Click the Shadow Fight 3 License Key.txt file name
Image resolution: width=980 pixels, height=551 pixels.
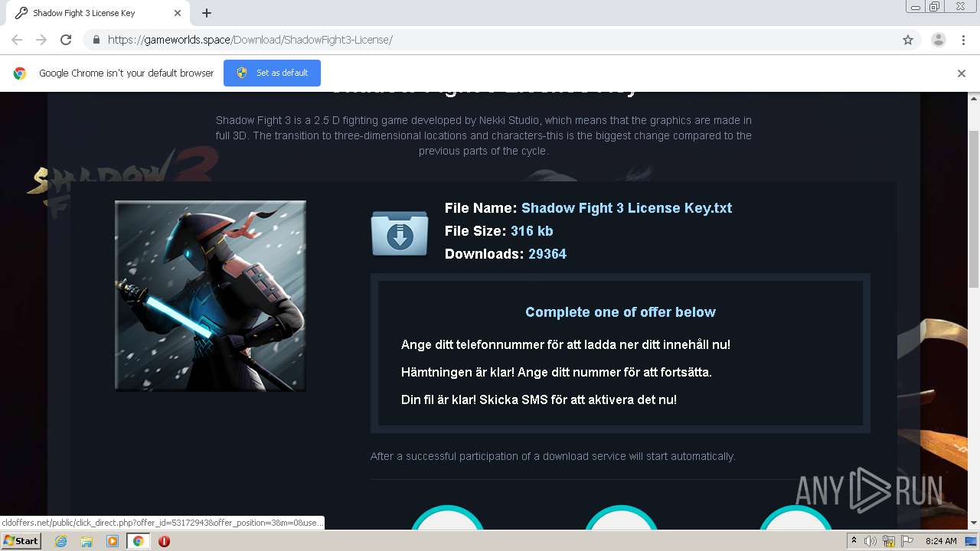pyautogui.click(x=626, y=208)
